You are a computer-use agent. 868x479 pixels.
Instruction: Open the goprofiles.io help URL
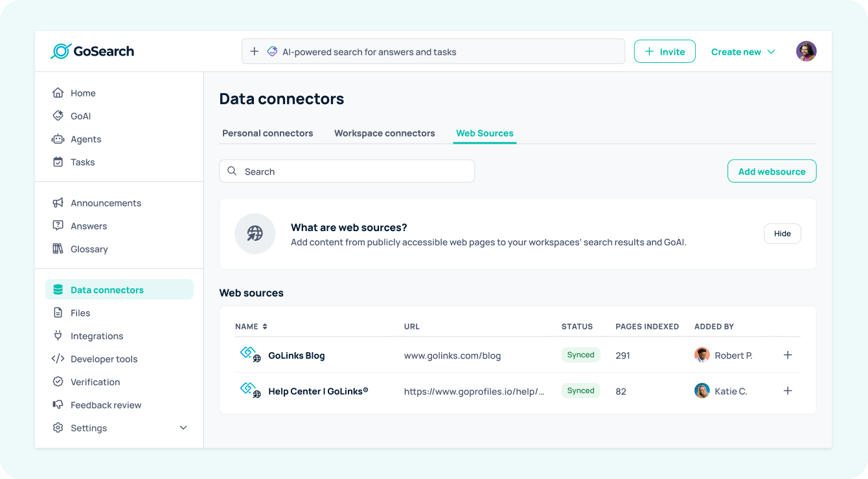pyautogui.click(x=474, y=391)
